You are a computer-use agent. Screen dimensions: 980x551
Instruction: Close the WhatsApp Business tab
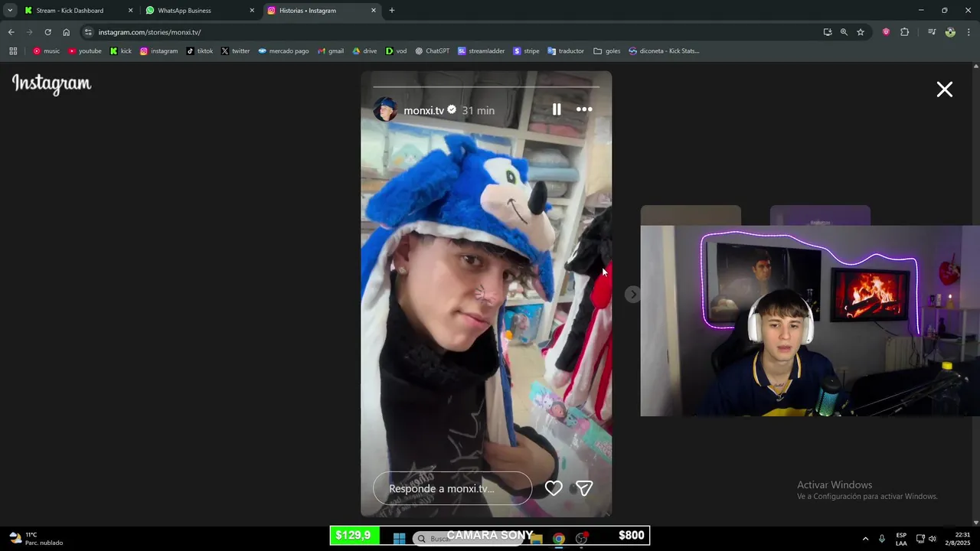click(252, 11)
